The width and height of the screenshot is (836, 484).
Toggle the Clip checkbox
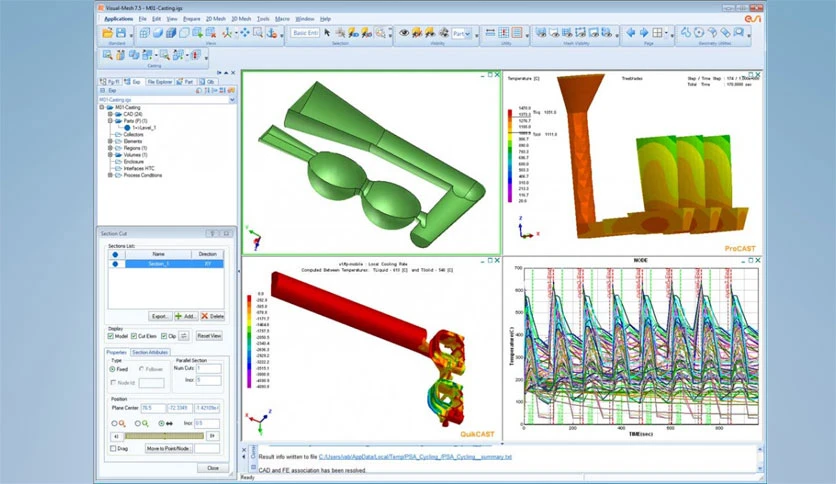pyautogui.click(x=164, y=336)
